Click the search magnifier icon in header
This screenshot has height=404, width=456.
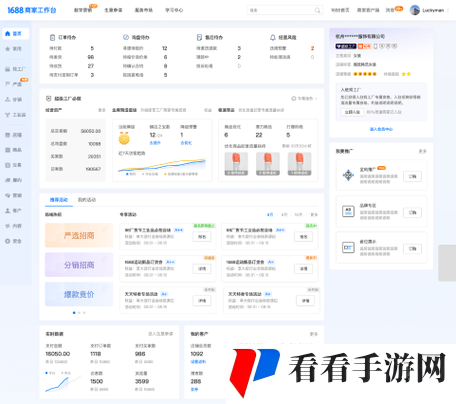317,10
